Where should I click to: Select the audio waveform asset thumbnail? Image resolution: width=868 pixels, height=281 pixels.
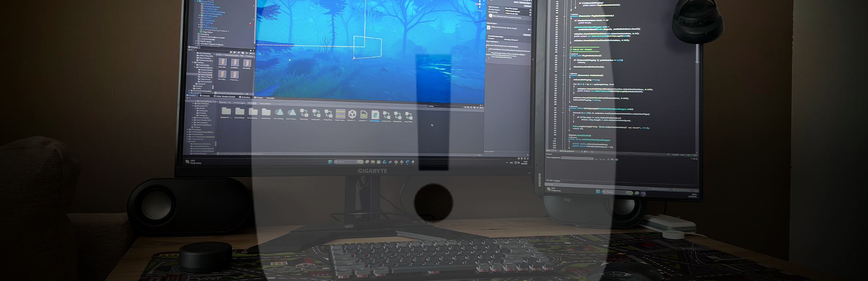click(x=340, y=114)
